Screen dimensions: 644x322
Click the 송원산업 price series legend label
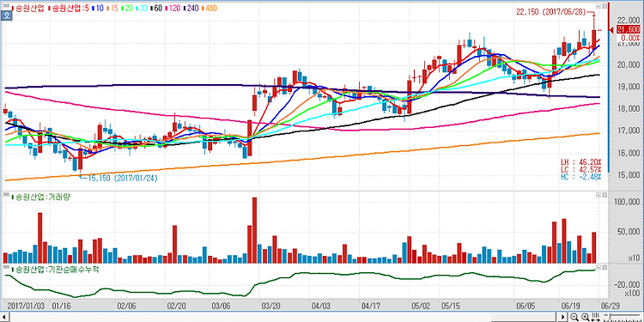coord(28,8)
